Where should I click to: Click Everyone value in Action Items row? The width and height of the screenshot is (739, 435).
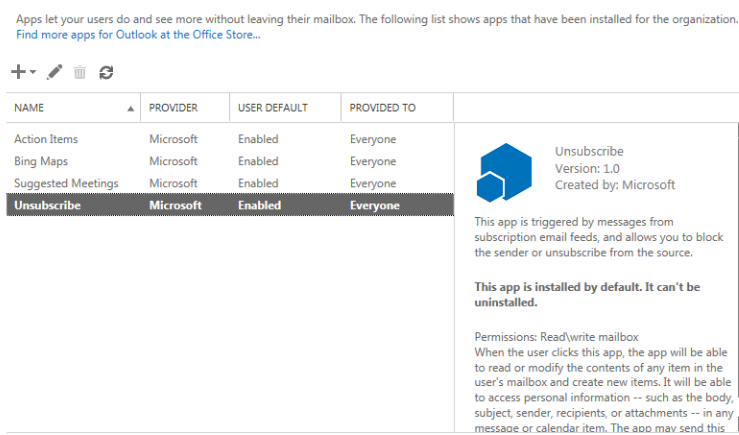[x=373, y=139]
